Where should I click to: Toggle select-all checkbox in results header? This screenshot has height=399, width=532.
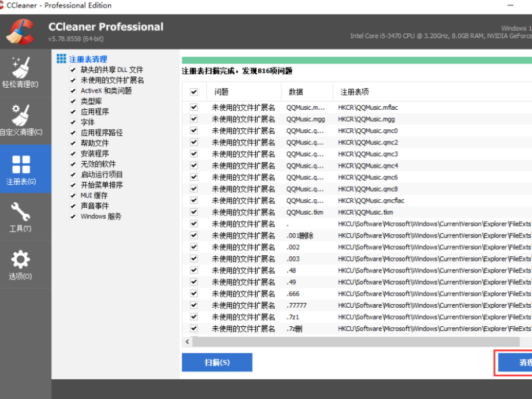point(194,92)
